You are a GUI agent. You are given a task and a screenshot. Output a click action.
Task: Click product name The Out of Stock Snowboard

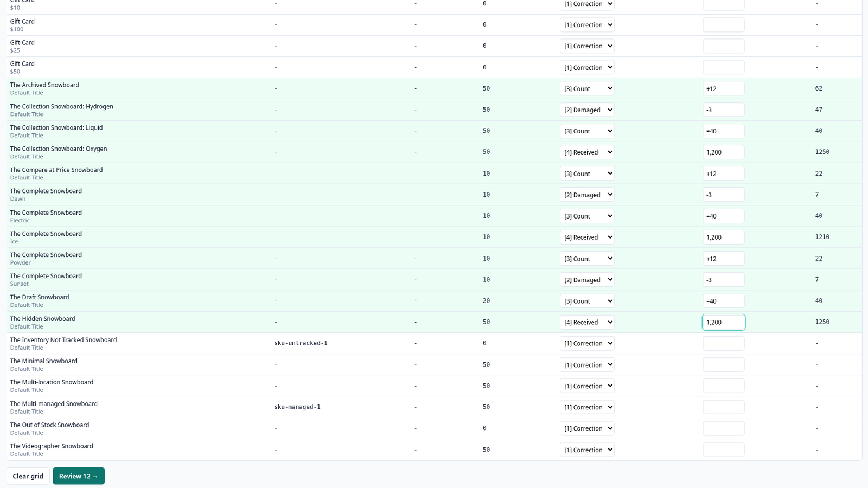point(49,425)
